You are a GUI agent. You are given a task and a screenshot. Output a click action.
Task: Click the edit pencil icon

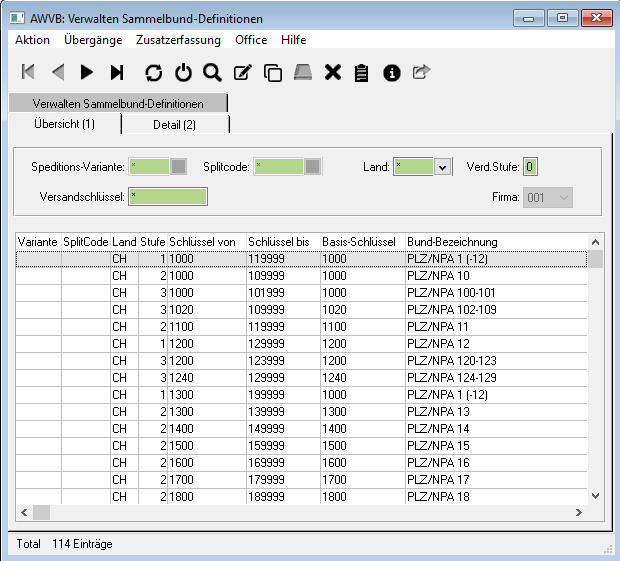242,72
